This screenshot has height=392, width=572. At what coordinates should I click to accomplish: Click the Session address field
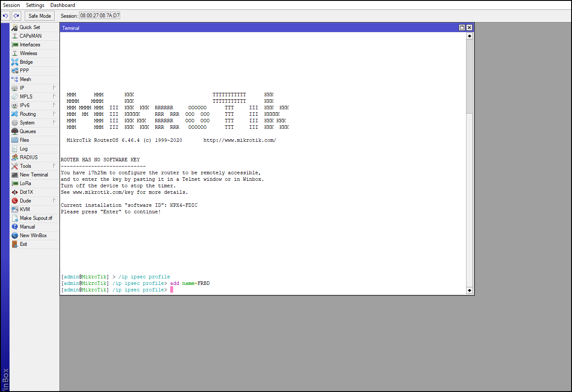[99, 15]
